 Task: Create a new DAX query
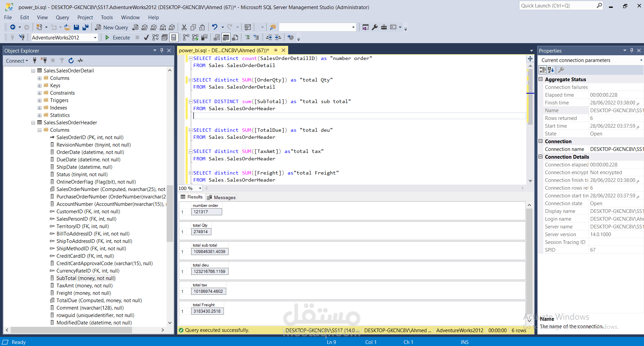tap(172, 27)
